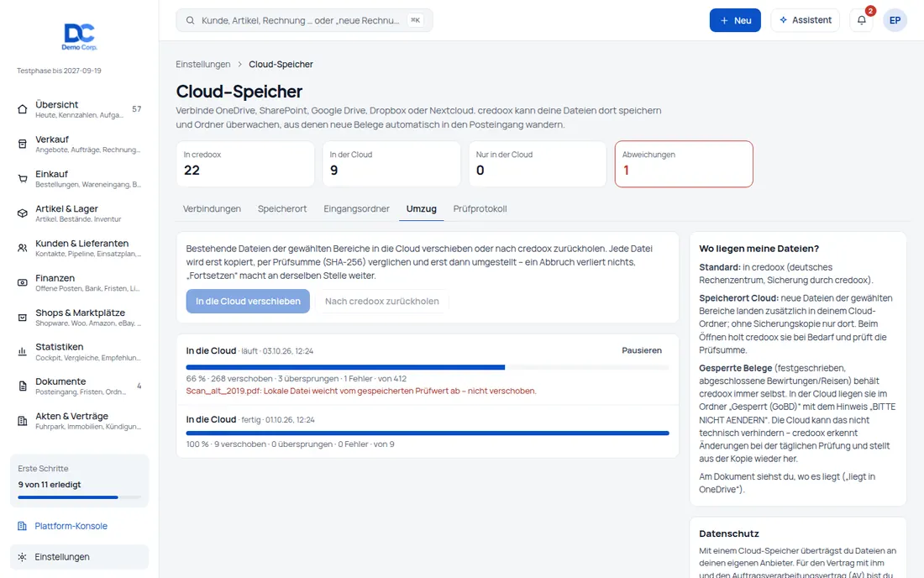Open notifications bell icon

tap(862, 20)
